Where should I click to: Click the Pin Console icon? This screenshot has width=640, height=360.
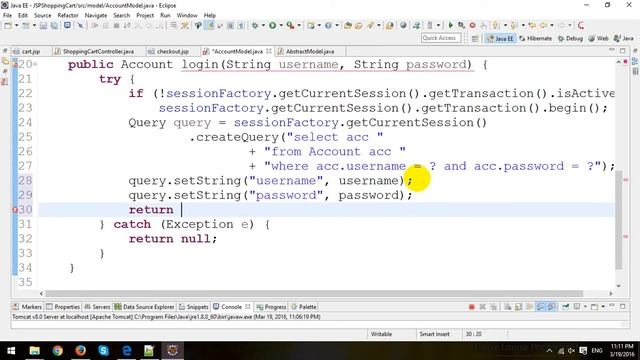565,307
